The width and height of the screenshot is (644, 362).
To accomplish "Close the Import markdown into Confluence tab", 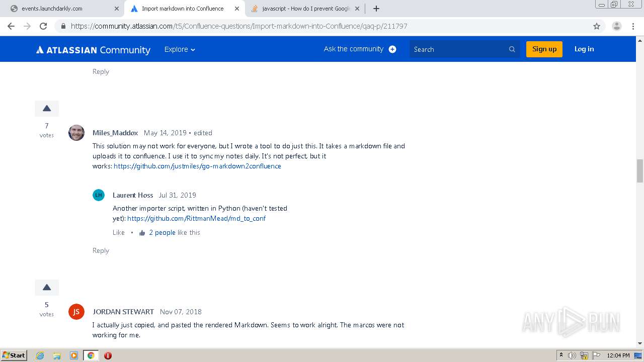I will click(237, 9).
